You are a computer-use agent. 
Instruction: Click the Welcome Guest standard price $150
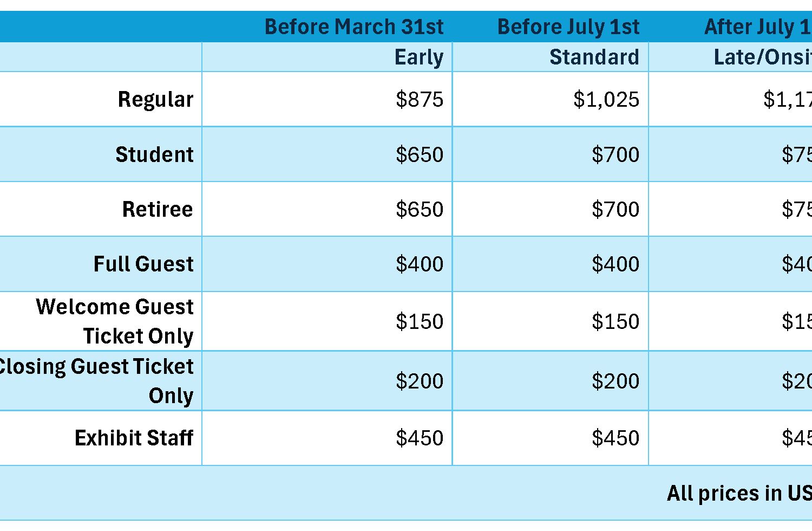point(615,321)
